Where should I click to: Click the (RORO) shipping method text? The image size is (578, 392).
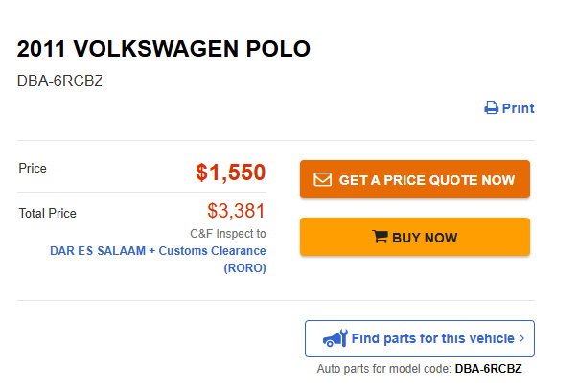point(244,268)
